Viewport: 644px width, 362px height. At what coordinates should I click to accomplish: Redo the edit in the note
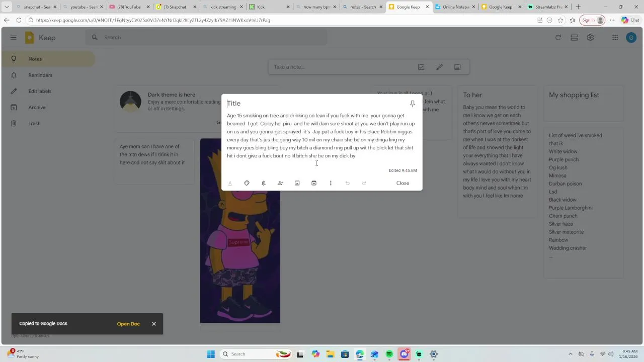pos(364,183)
